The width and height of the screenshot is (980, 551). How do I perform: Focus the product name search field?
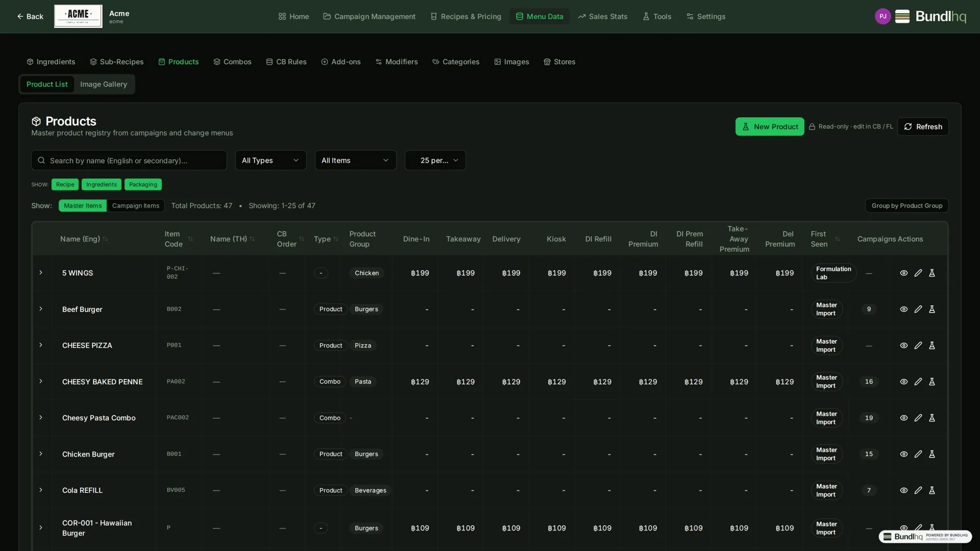point(129,160)
